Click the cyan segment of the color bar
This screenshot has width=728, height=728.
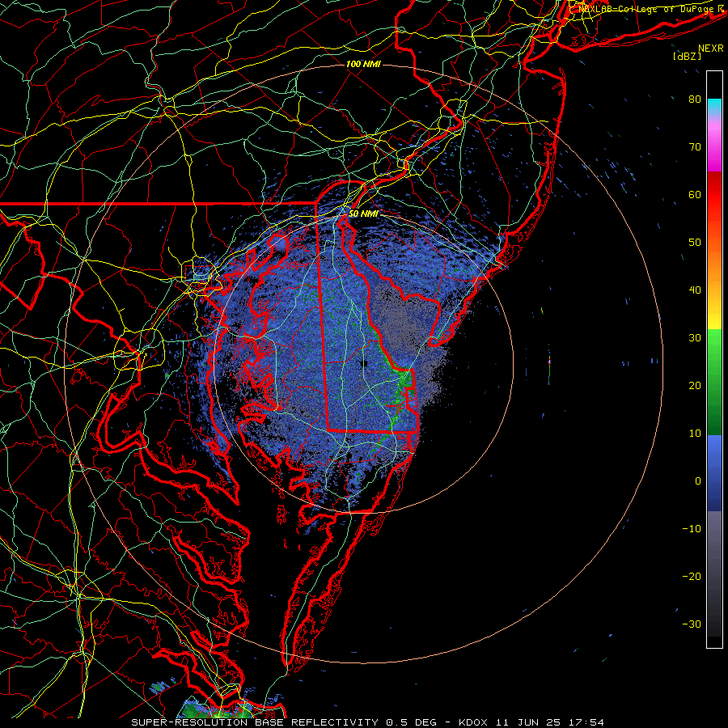714,106
